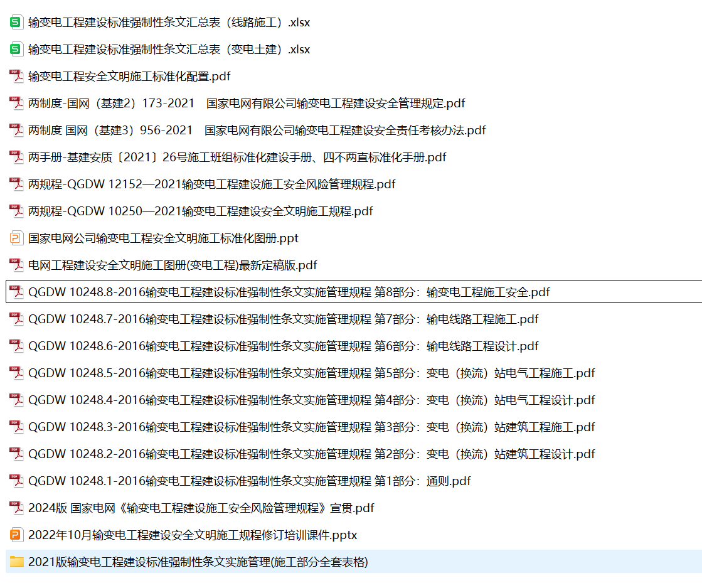This screenshot has width=702, height=588.
Task: Select 第7部分：输电线路工程施工.pdf
Action: pos(457,319)
